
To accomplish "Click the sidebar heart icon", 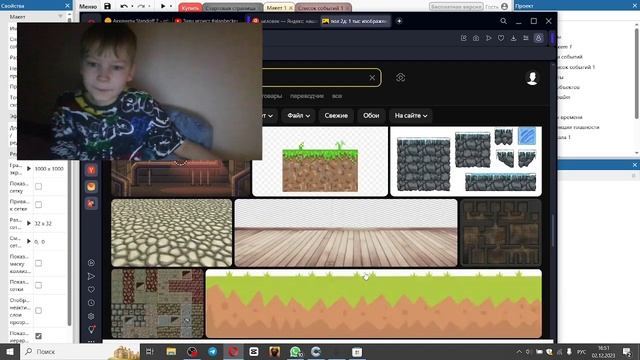I will 91,289.
